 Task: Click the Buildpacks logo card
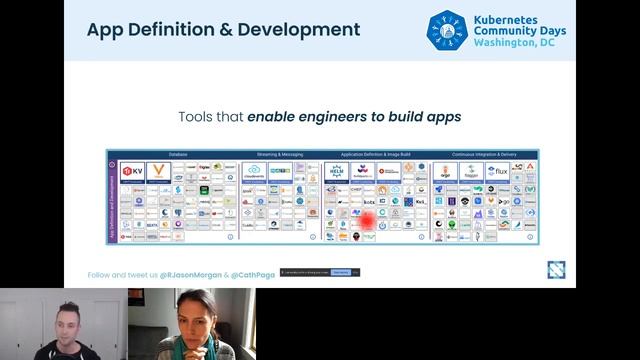click(362, 172)
